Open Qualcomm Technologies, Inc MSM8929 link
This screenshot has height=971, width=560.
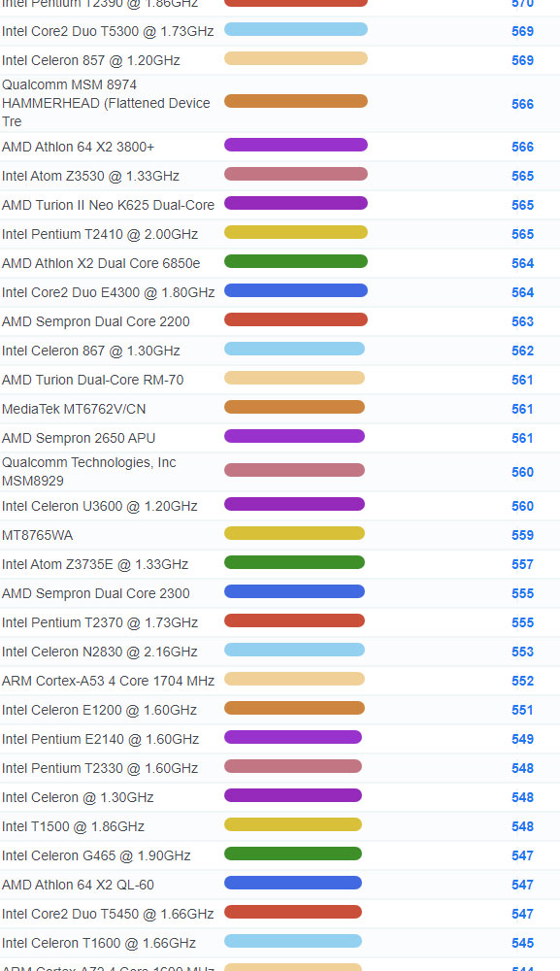pyautogui.click(x=89, y=471)
